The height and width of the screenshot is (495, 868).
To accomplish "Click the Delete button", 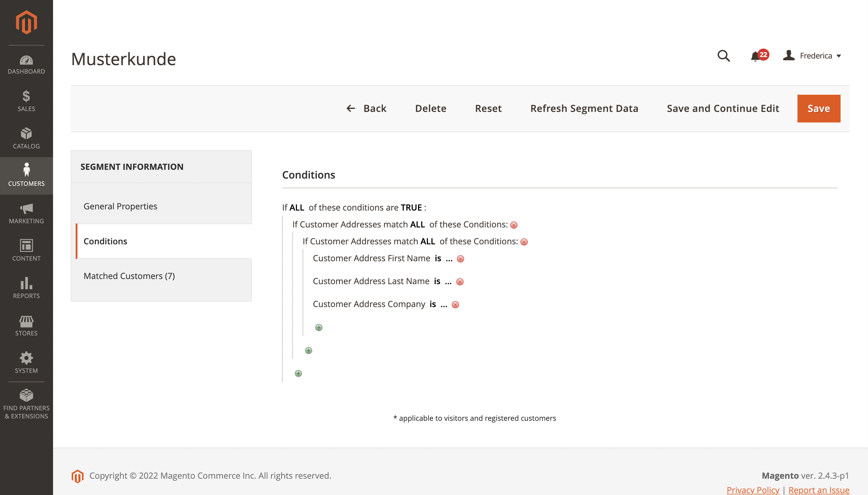I will pos(431,109).
